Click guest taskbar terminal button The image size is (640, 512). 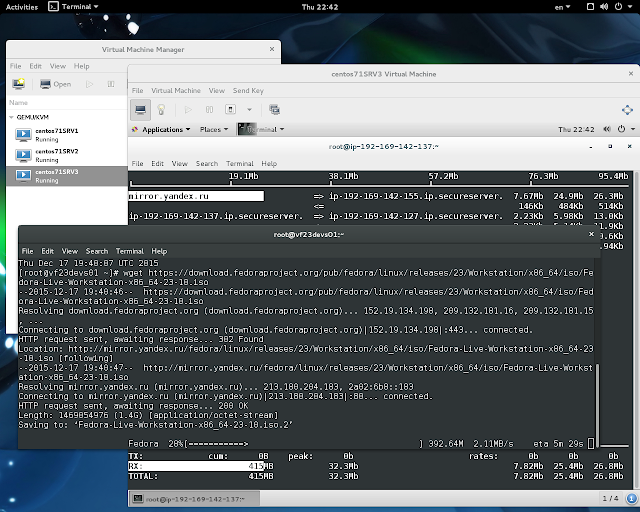194,499
